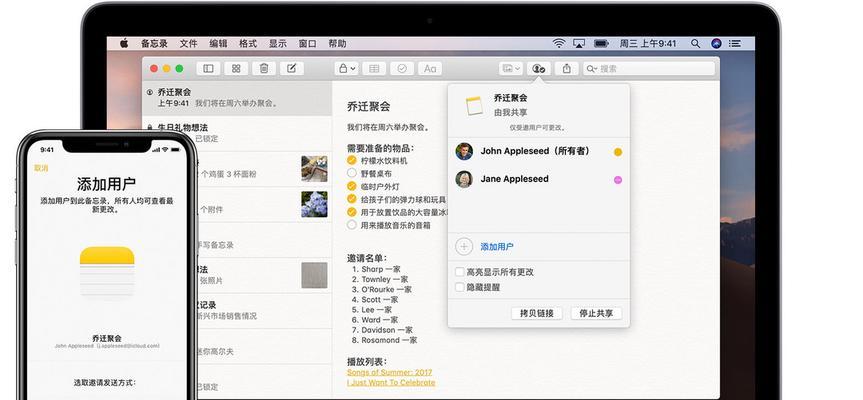The image size is (863, 400).
Task: Click the 需要准备的物品: heading
Action: pos(380,148)
